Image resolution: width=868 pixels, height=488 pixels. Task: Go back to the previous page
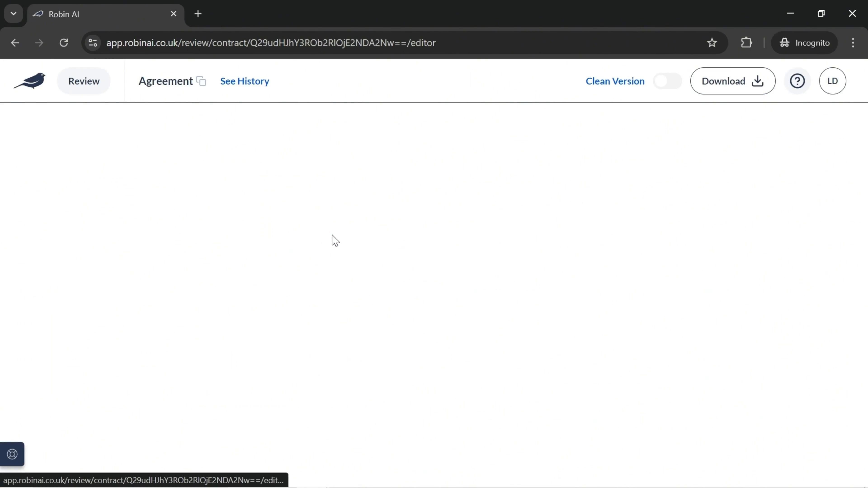[15, 43]
